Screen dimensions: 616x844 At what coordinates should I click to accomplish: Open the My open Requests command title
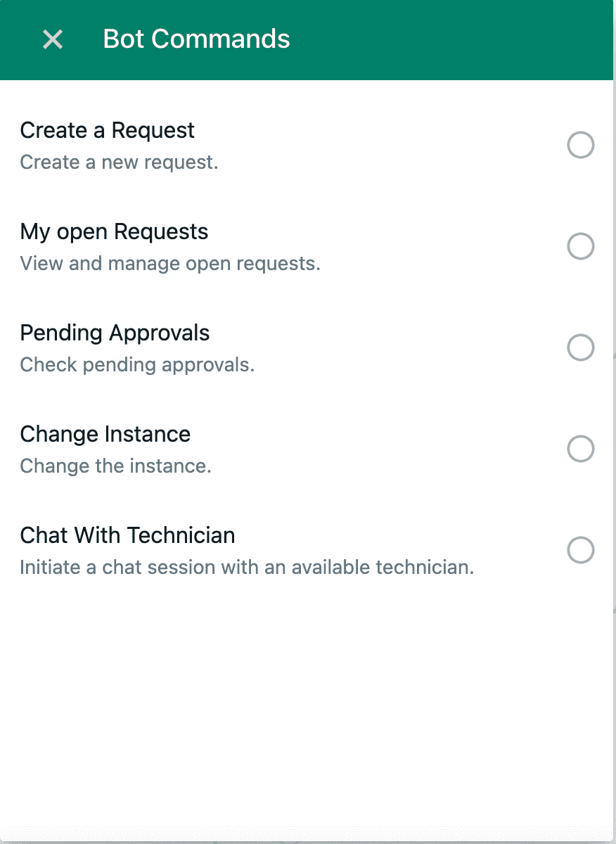coord(114,232)
